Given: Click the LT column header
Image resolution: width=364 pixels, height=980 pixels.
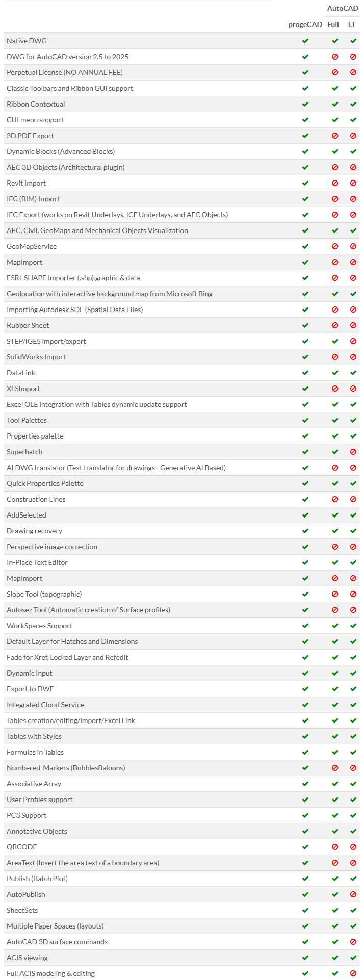Looking at the screenshot, I should coord(352,24).
